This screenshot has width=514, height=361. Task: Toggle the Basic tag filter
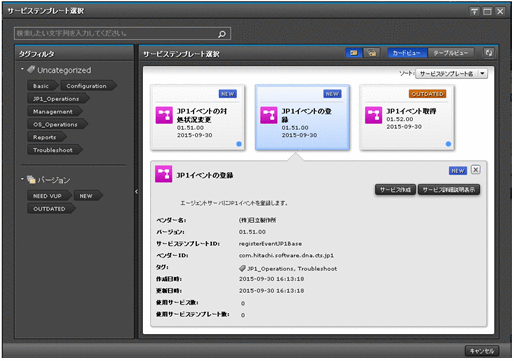(x=43, y=86)
